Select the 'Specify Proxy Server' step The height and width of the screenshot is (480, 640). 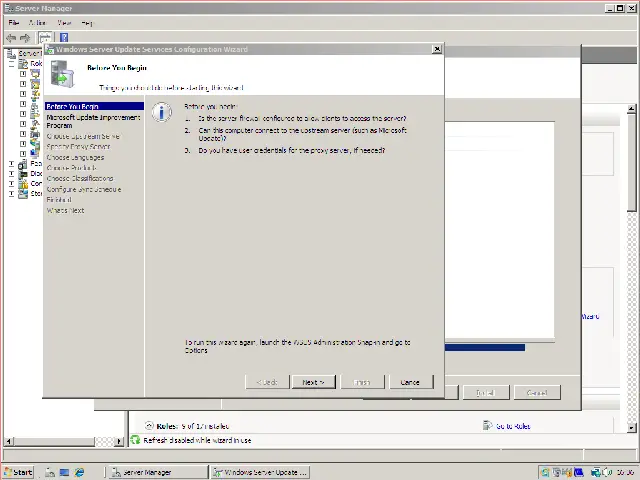78,147
